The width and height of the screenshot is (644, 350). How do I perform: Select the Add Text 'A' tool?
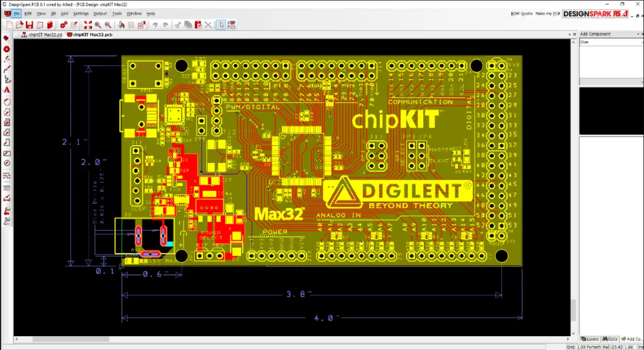[6, 90]
